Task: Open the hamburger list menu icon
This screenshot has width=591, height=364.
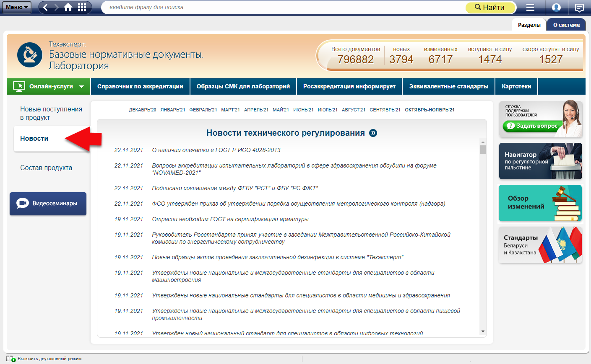Action: pos(530,7)
